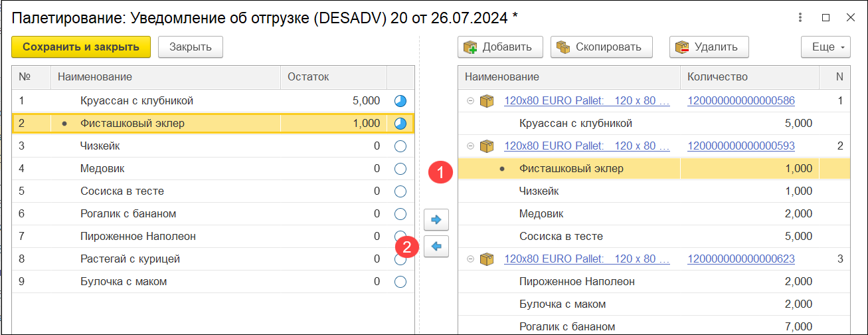Screen dimensions: 868x335
Task: Click the Скопировать button
Action: point(601,47)
